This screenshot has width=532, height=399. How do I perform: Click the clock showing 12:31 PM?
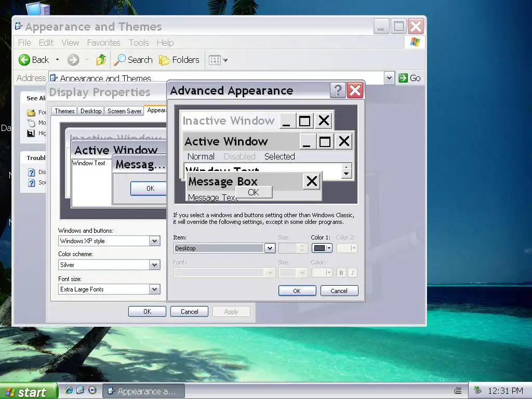click(x=505, y=391)
